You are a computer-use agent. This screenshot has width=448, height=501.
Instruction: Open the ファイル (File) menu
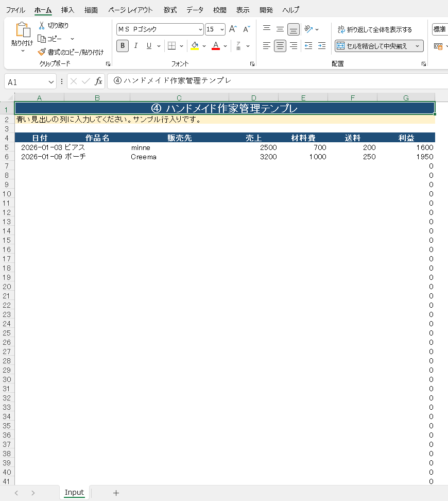pyautogui.click(x=15, y=10)
